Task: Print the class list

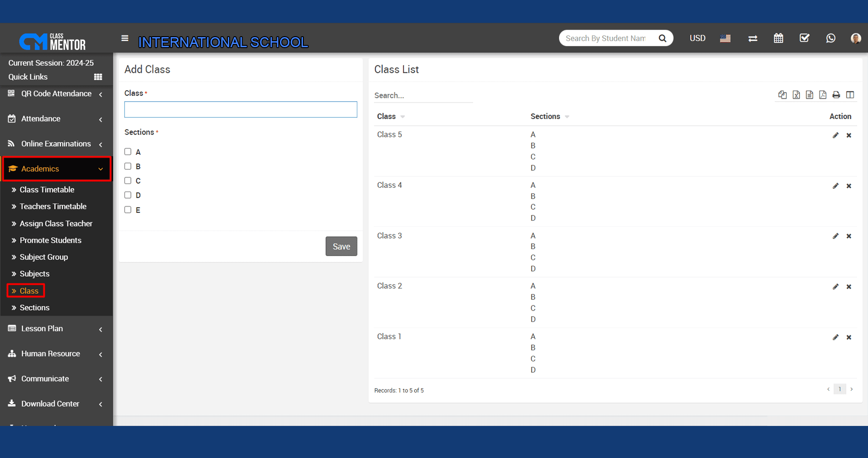Action: click(836, 95)
